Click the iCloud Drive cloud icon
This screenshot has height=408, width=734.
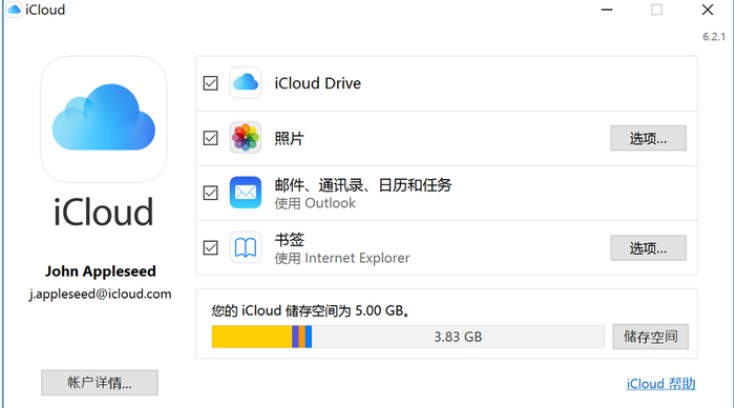click(x=245, y=83)
